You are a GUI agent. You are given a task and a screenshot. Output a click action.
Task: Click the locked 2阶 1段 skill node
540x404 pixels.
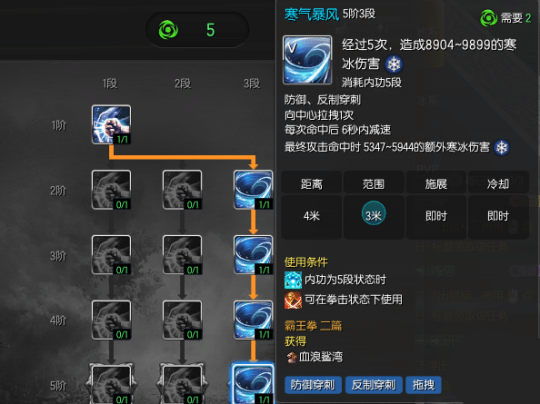click(x=111, y=189)
